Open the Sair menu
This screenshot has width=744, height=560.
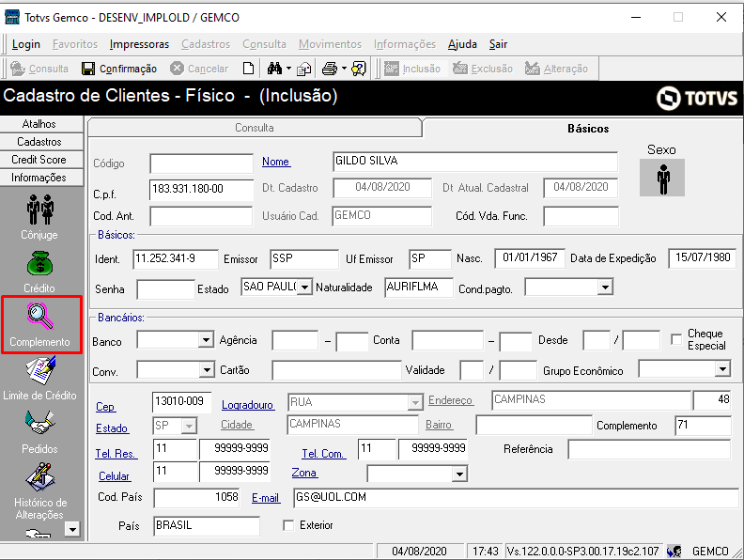tap(498, 44)
